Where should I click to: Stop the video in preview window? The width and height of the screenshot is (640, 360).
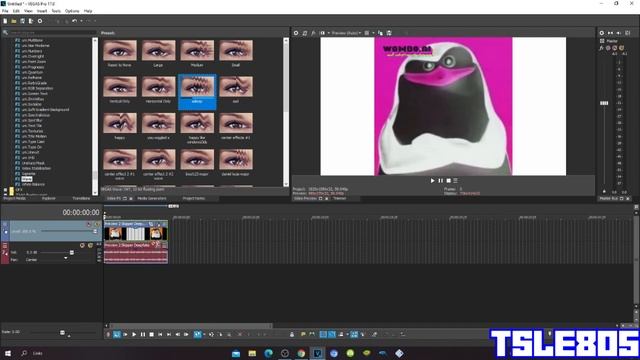448,180
